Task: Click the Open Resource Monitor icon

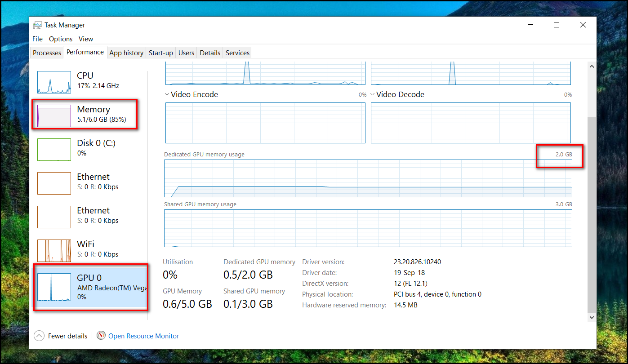Action: (101, 336)
